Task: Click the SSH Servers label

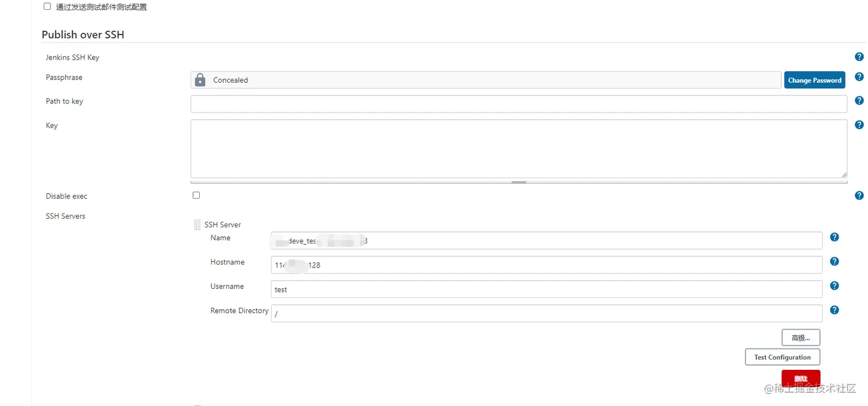Action: [65, 216]
